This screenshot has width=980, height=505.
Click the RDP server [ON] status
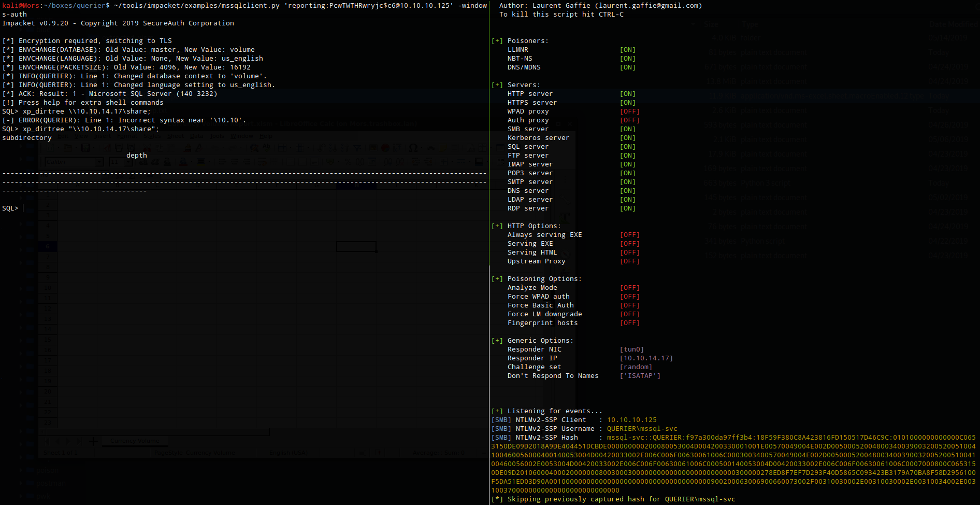point(628,208)
